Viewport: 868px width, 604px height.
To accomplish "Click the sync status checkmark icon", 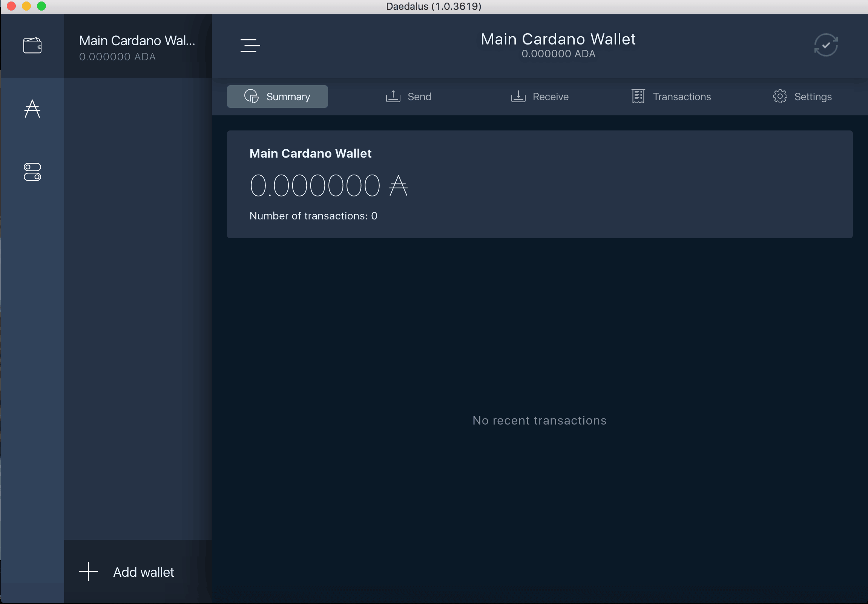I will click(x=826, y=45).
